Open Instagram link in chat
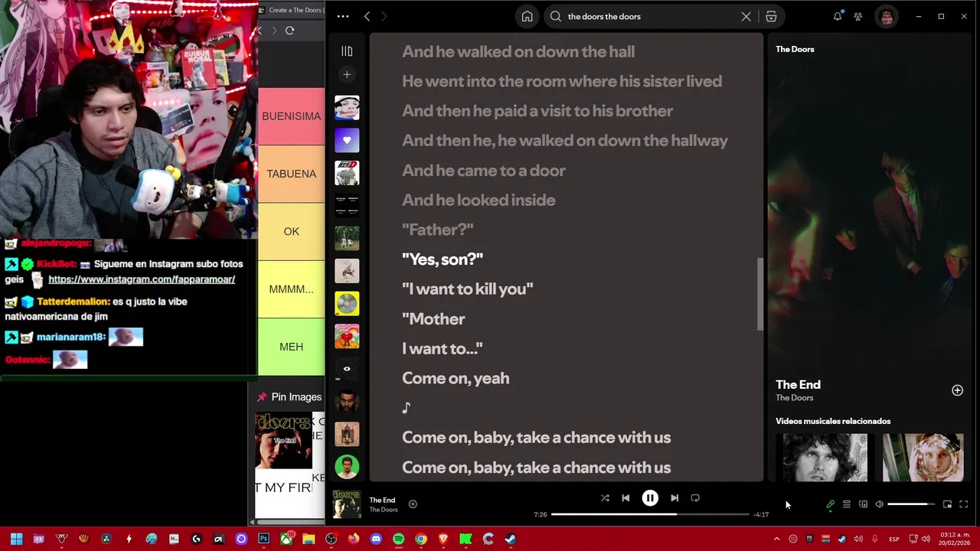Image resolution: width=980 pixels, height=551 pixels. point(142,279)
